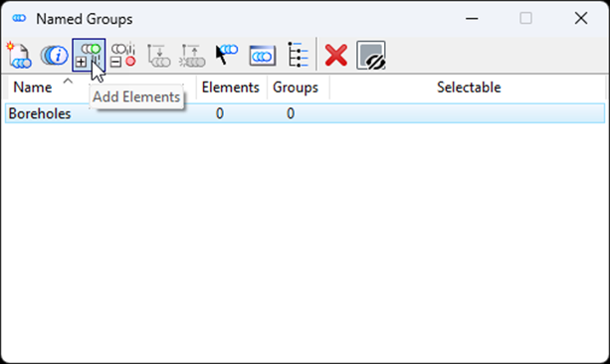Image resolution: width=610 pixels, height=364 pixels.
Task: Click the grayed down-arrow into group icon
Action: point(158,56)
